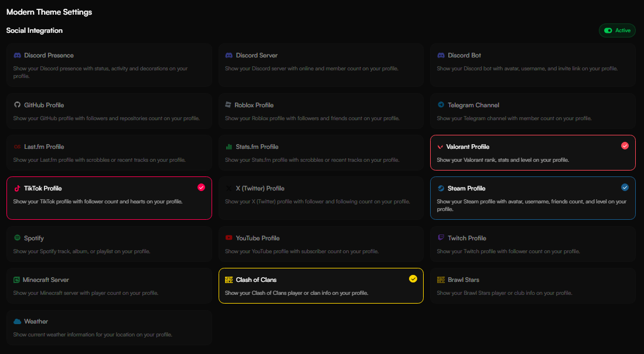Click the Stats.fm bar chart icon
The height and width of the screenshot is (354, 644).
click(x=229, y=147)
